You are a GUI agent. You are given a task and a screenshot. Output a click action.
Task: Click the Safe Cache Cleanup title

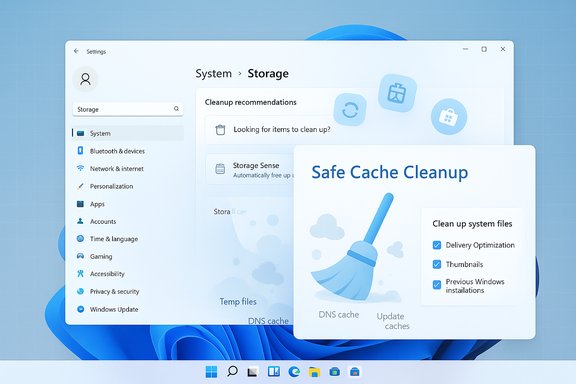[389, 172]
